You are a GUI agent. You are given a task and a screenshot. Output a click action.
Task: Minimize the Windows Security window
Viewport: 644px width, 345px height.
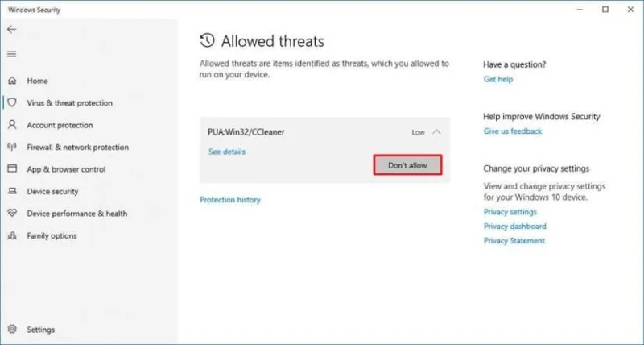coord(580,10)
